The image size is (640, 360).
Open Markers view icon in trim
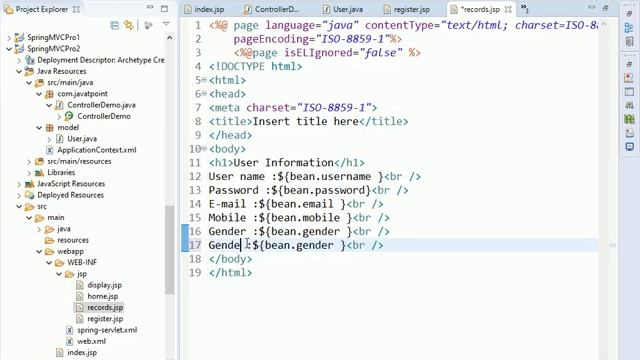click(x=629, y=78)
